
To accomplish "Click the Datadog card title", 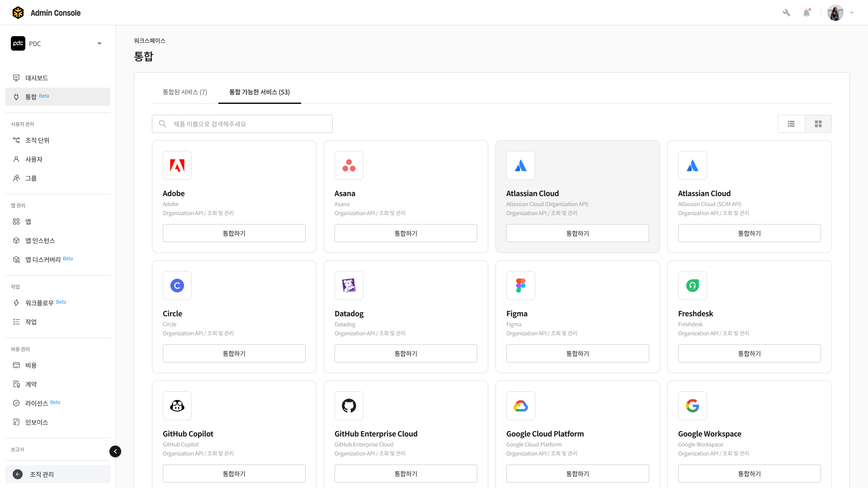I will 349,314.
